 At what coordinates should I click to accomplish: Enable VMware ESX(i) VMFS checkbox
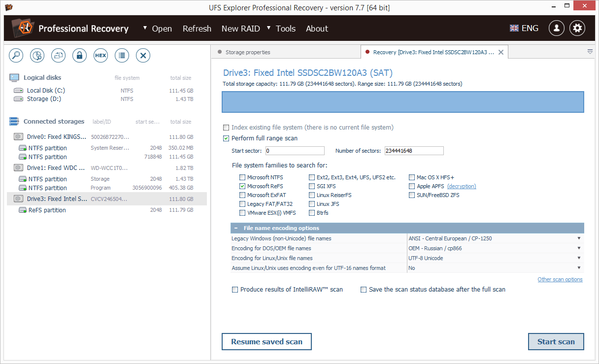pos(242,213)
